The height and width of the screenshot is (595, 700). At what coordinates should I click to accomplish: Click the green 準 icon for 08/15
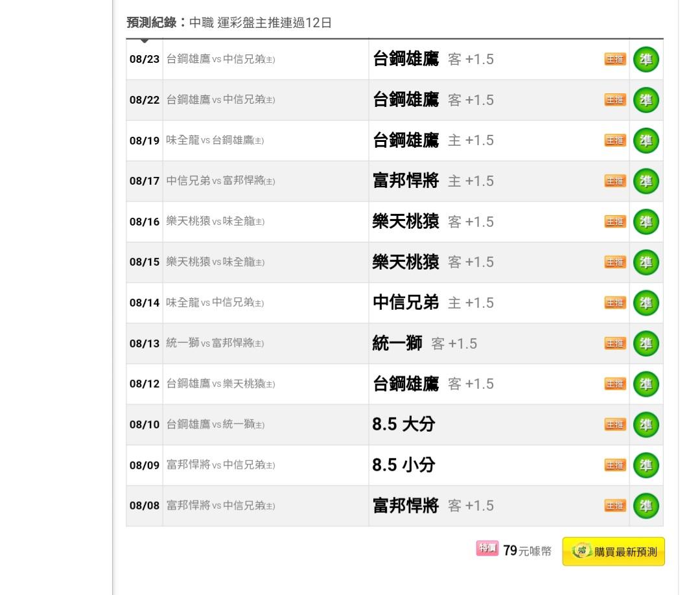[x=646, y=262]
